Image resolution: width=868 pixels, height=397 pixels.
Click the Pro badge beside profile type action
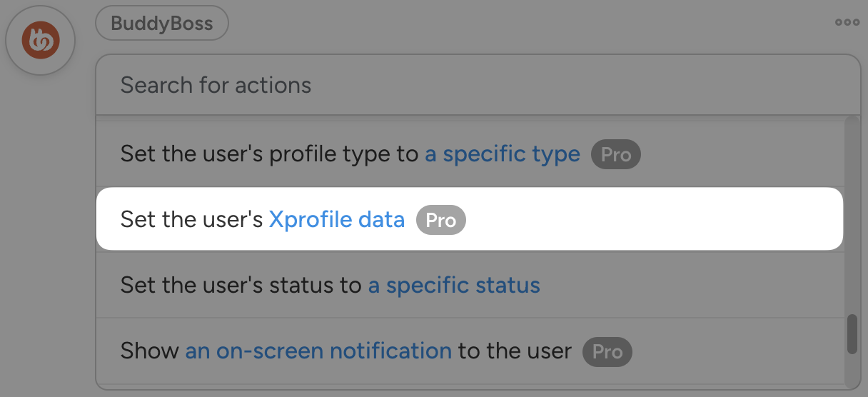pos(615,154)
